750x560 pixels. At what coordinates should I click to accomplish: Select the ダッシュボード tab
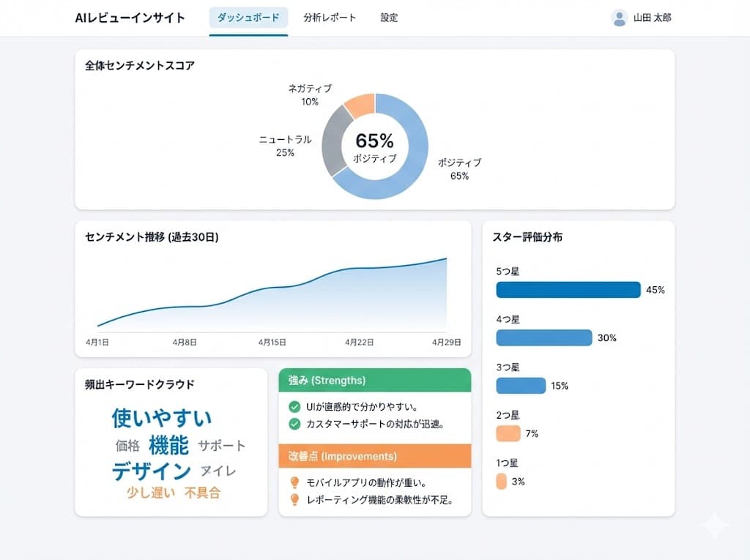(x=248, y=18)
